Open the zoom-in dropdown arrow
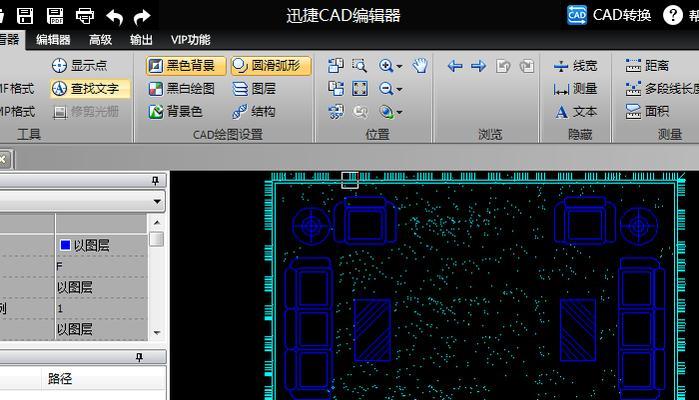 (x=399, y=66)
